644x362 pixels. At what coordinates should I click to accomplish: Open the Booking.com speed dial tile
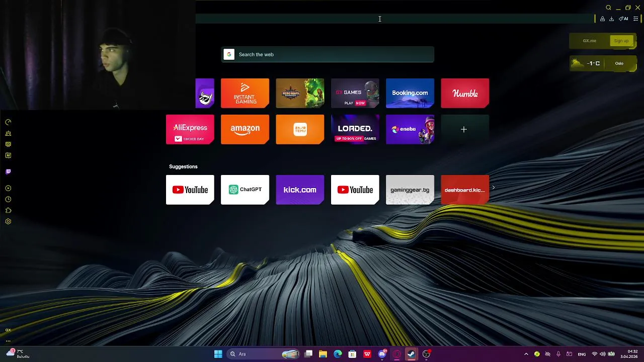[410, 93]
